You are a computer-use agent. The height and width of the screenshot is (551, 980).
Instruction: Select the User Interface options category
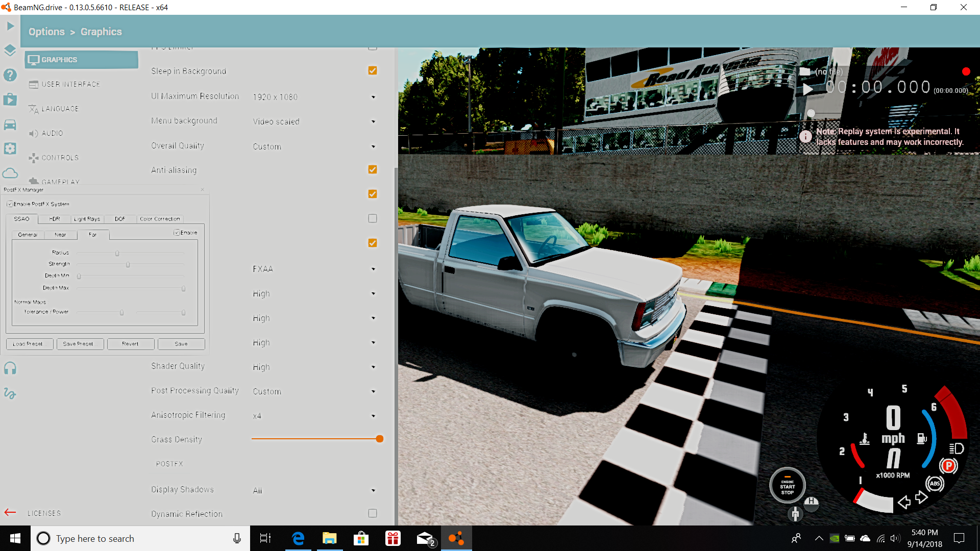coord(82,84)
